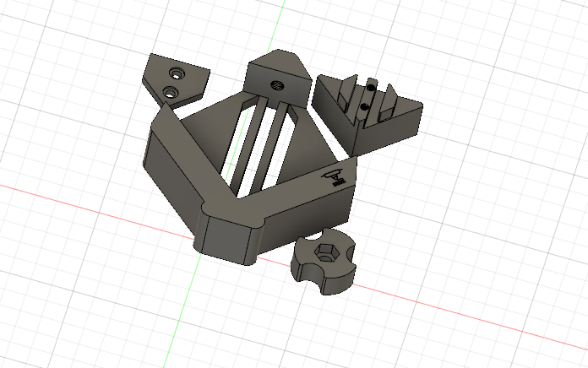
Task: Select the rounded front corner of the main frame
Action: (x=230, y=234)
